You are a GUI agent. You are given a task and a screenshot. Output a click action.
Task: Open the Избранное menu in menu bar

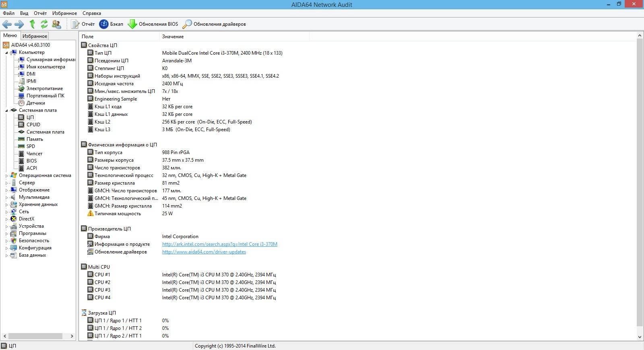pos(64,13)
